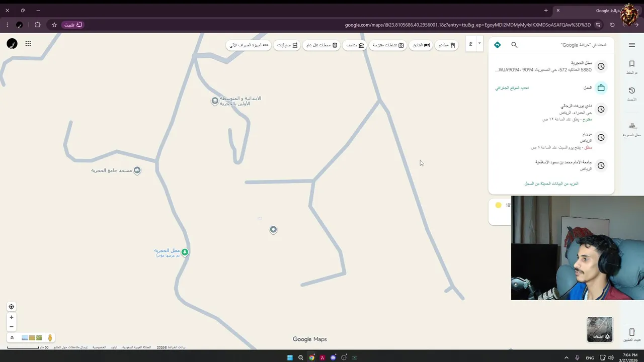
Task: Click the تحديد الموقع الجغرافي link
Action: click(x=512, y=87)
